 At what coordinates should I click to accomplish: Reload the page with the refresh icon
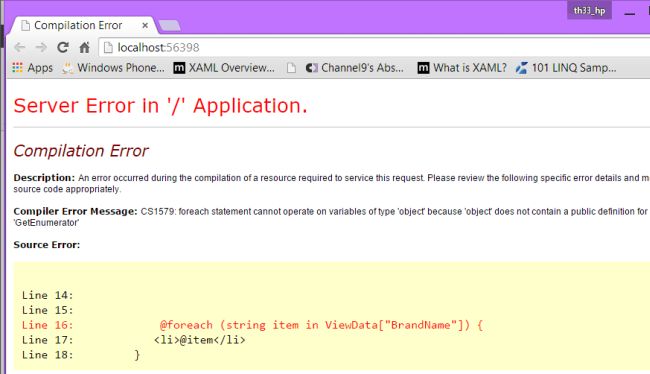[63, 47]
